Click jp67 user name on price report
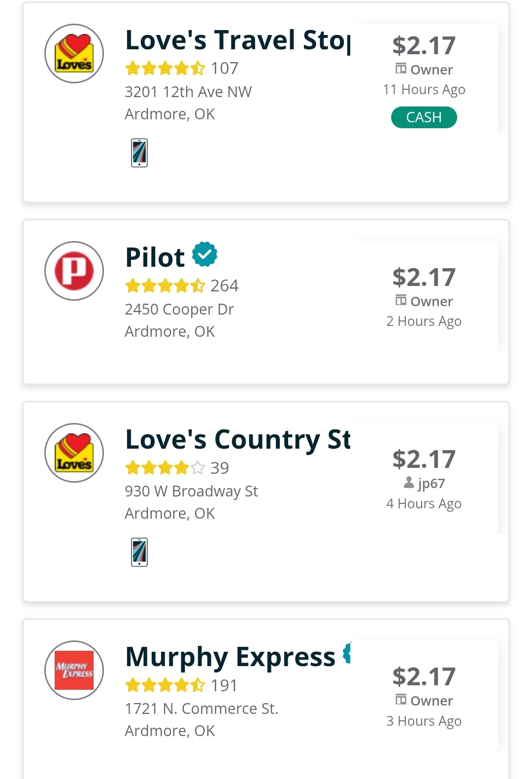532x779 pixels. coord(431,483)
